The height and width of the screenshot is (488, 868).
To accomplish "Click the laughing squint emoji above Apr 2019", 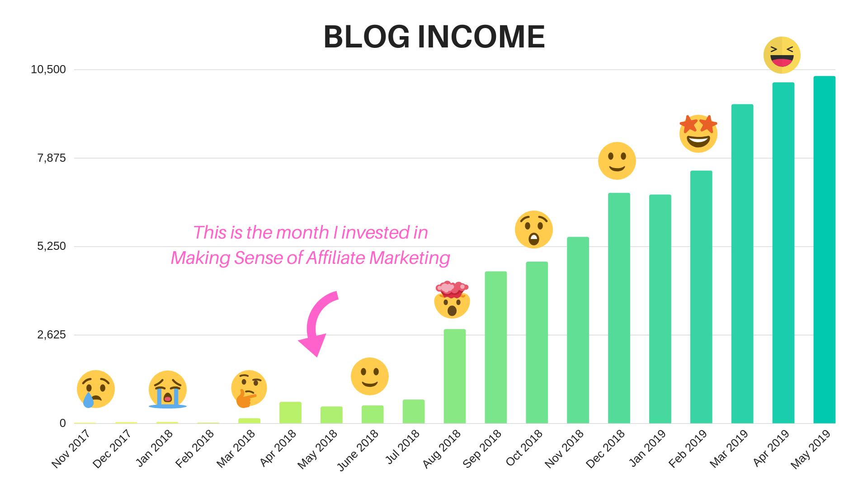I will [782, 55].
